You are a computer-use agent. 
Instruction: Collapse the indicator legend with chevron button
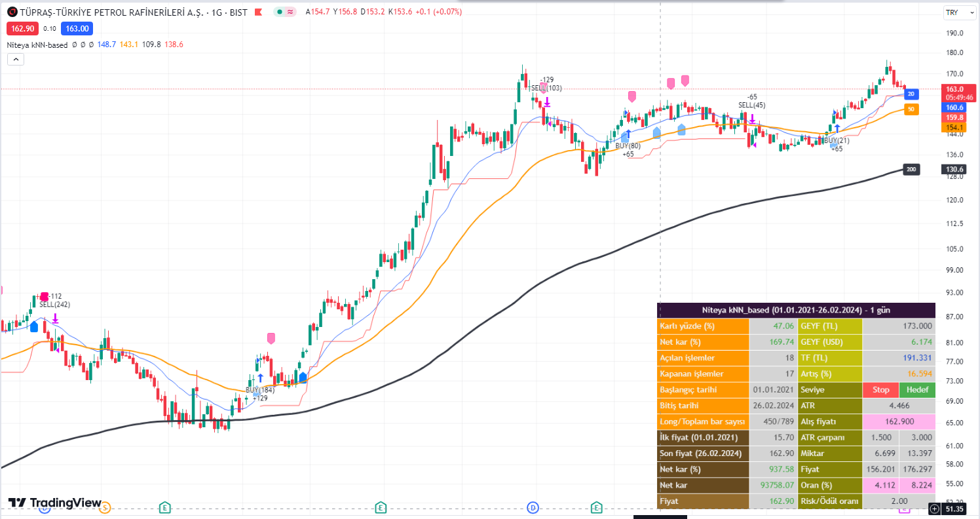[16, 60]
